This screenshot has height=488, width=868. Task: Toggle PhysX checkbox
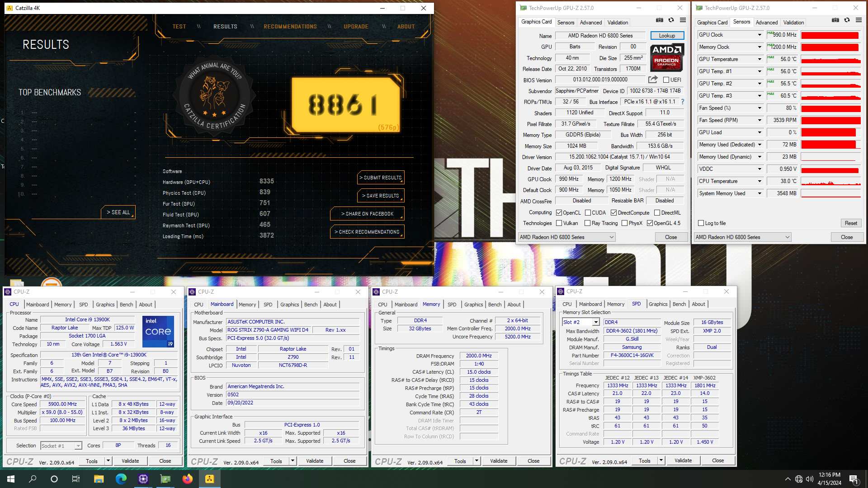point(624,223)
